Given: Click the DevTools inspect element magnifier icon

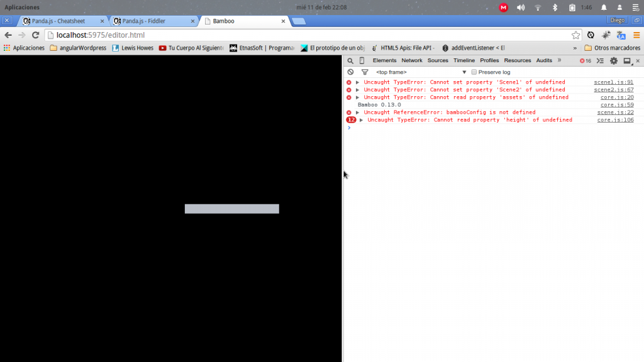Looking at the screenshot, I should tap(350, 61).
